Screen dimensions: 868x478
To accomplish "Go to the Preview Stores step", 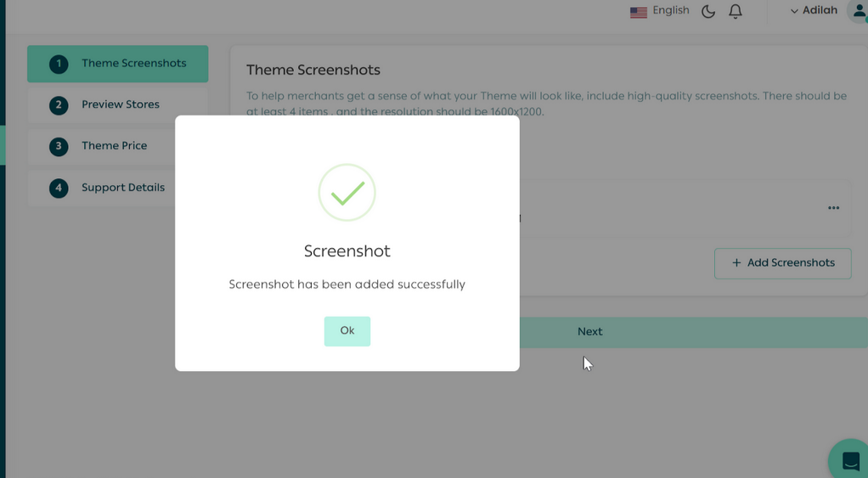I will point(121,104).
